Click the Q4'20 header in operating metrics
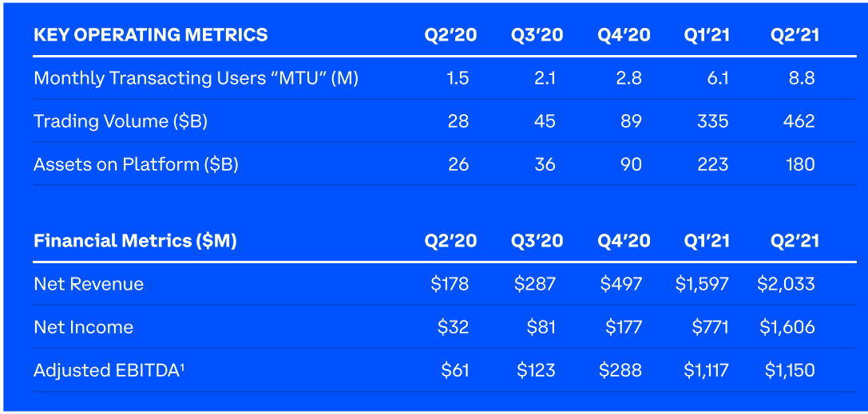This screenshot has width=868, height=414. 624,35
